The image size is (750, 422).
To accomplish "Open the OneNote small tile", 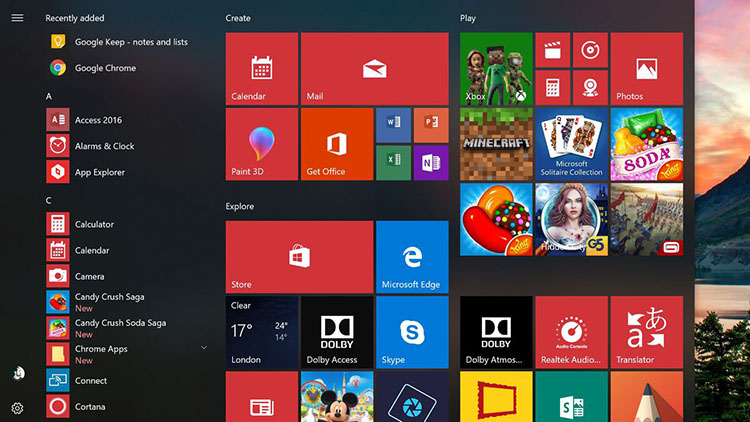I will 431,163.
